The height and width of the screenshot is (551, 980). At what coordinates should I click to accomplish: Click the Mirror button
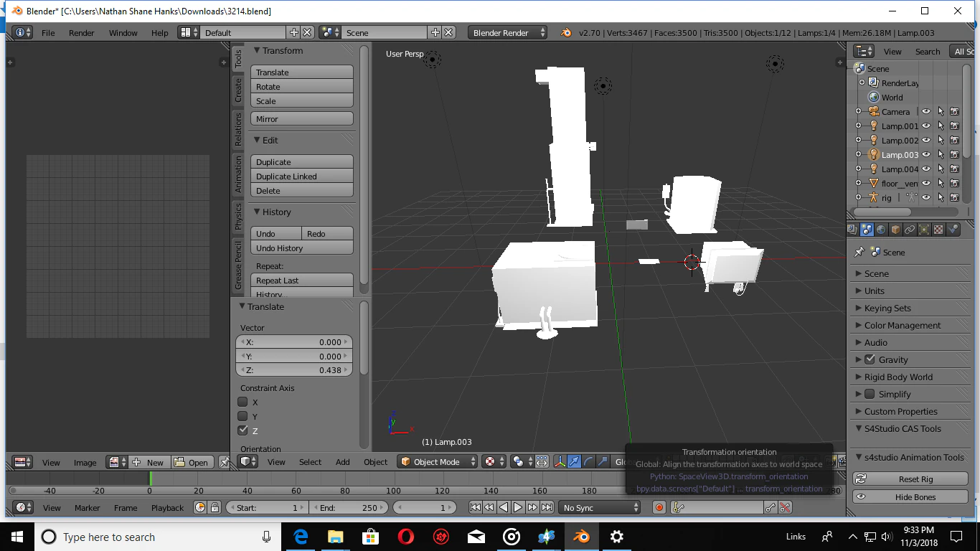pos(302,119)
